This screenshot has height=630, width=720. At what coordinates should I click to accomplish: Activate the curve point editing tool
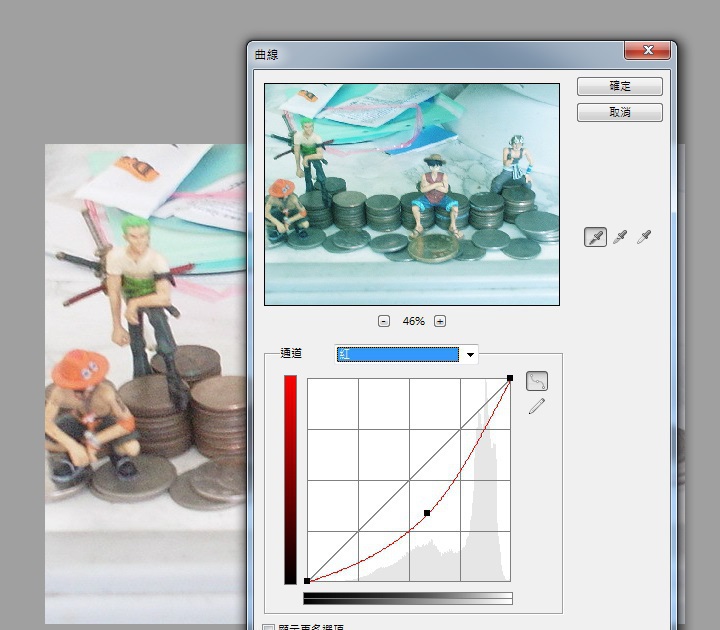[x=537, y=381]
